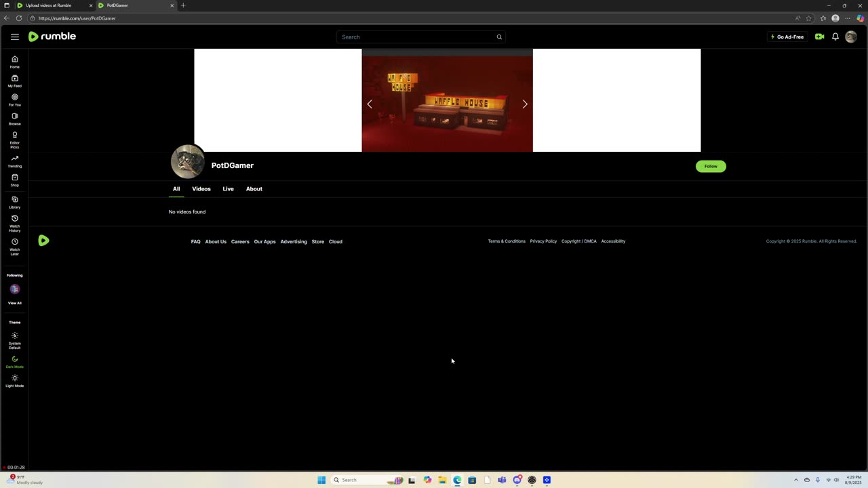This screenshot has width=868, height=488.
Task: Select the PotDGamer browser tab
Action: coord(136,5)
